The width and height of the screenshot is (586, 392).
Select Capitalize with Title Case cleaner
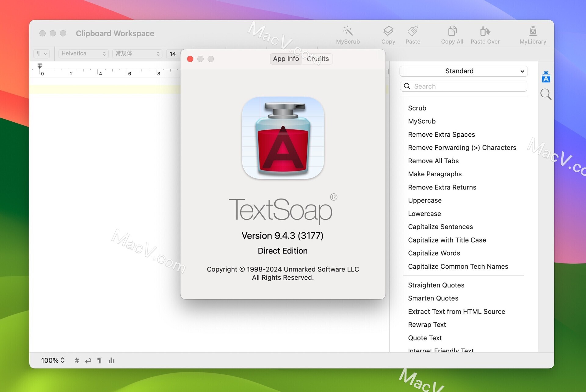(447, 240)
